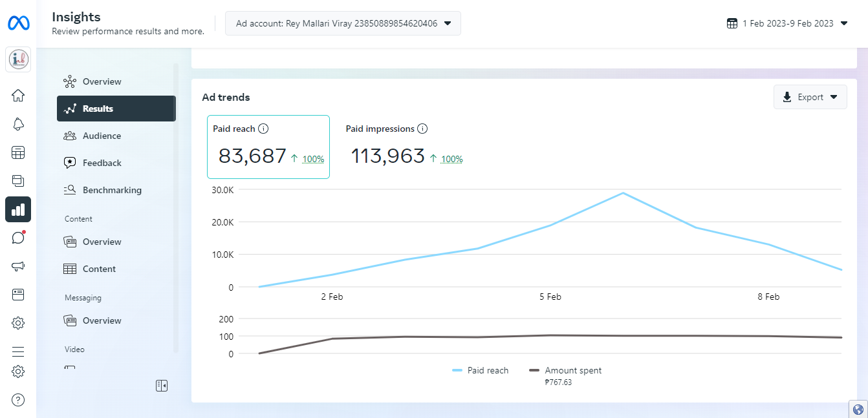This screenshot has width=868, height=418.
Task: Open the Inbox chat bubble icon
Action: click(18, 238)
